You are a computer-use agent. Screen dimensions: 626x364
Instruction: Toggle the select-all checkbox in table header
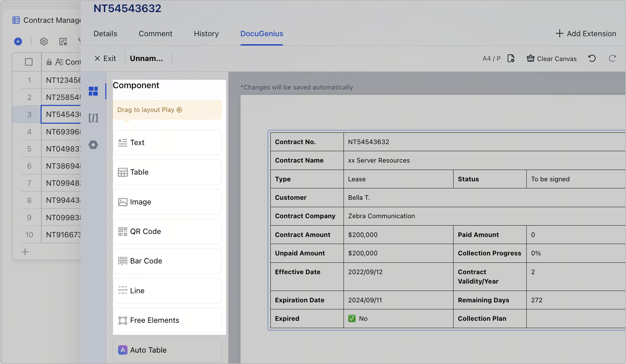(29, 62)
